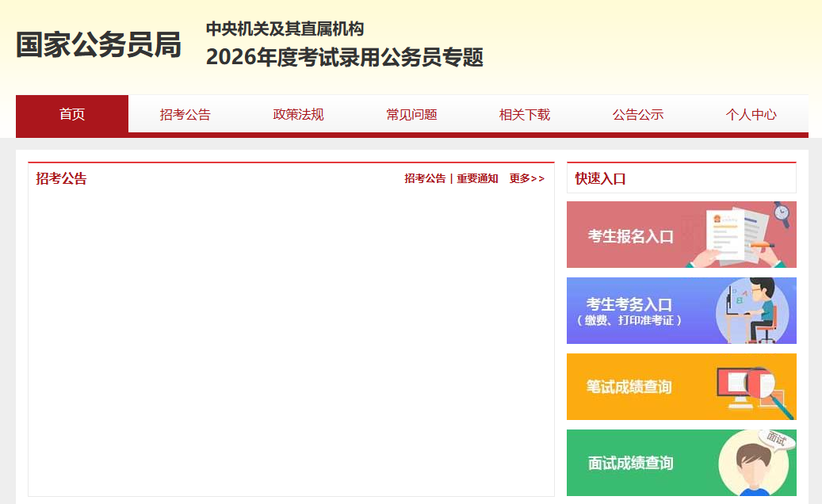Click the 招考公告 panel heading on left

point(61,179)
